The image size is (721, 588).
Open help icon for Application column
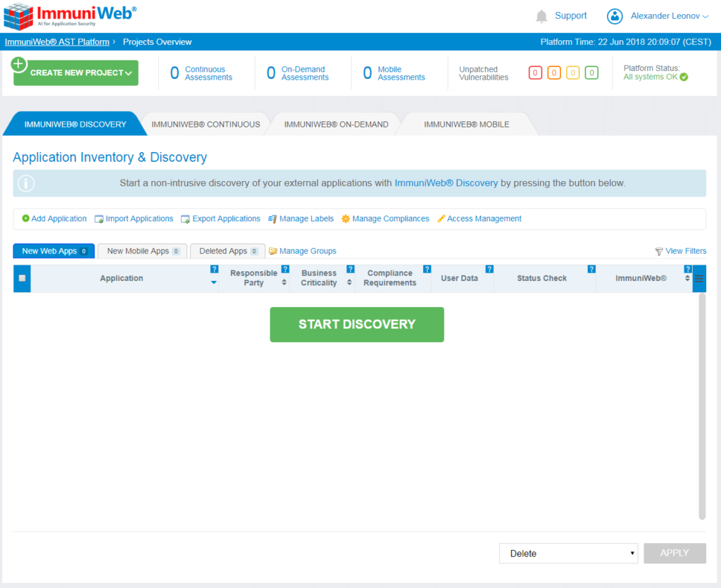coord(214,270)
